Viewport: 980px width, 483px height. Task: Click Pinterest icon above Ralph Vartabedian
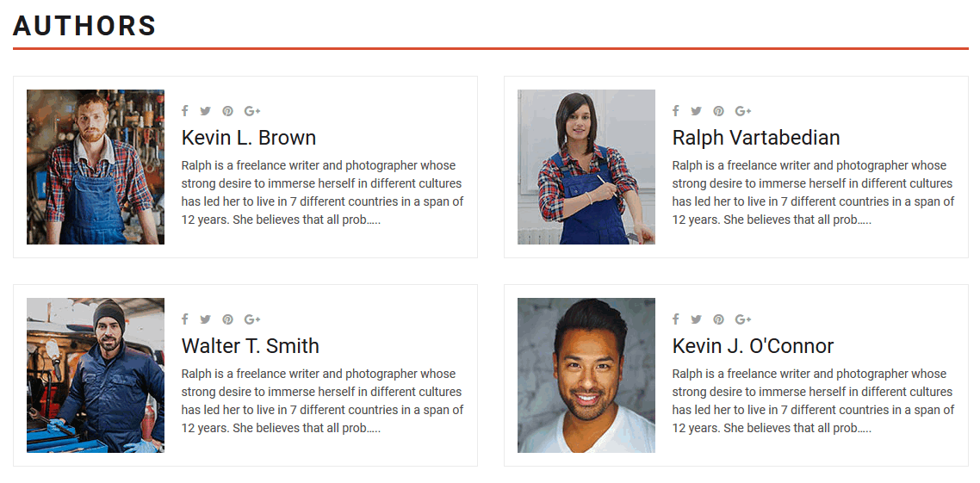(x=718, y=111)
